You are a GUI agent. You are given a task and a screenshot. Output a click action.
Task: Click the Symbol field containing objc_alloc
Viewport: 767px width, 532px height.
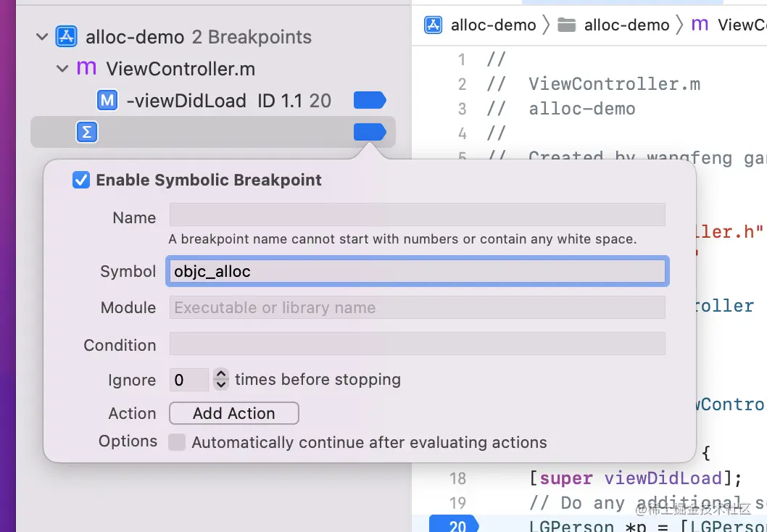pos(417,271)
